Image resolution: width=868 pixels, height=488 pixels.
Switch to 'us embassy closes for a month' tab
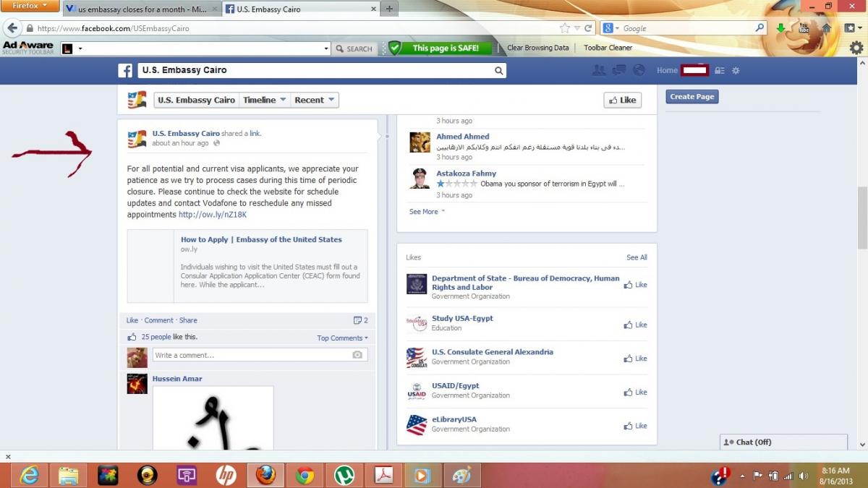click(142, 9)
